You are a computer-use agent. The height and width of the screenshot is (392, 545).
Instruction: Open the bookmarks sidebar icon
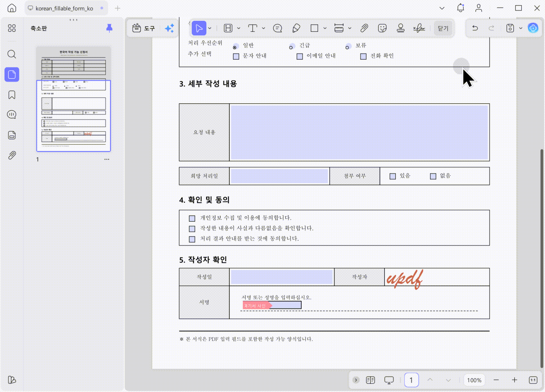[x=12, y=95]
